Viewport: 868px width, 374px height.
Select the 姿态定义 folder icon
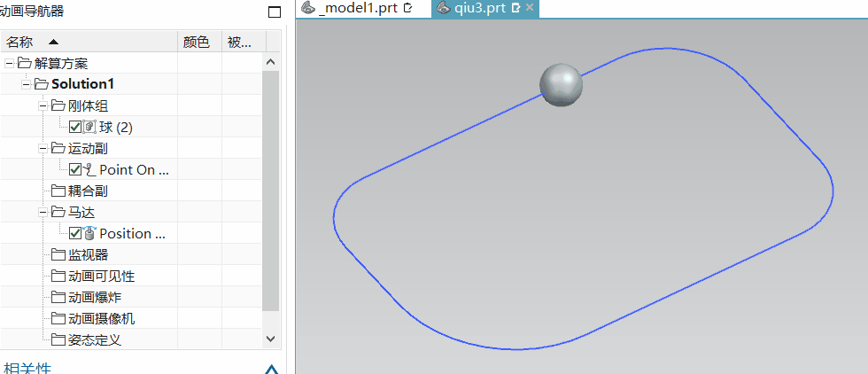58,339
